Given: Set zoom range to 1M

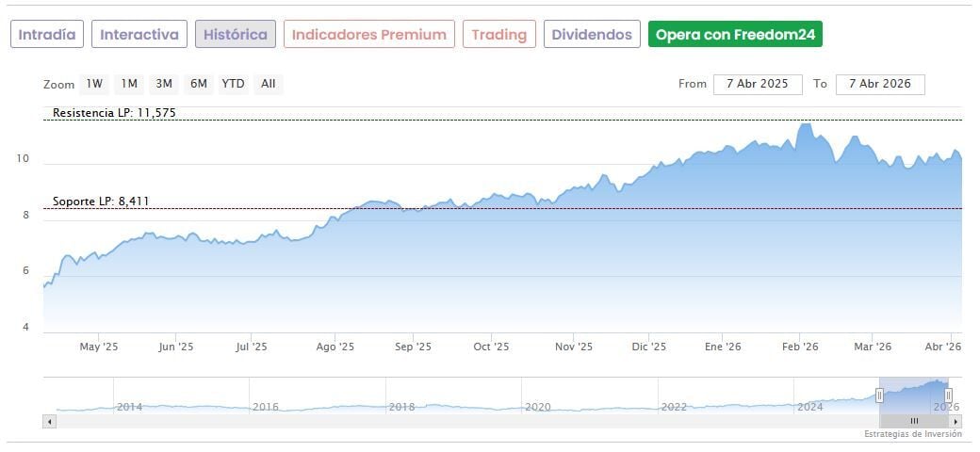Looking at the screenshot, I should (x=129, y=84).
